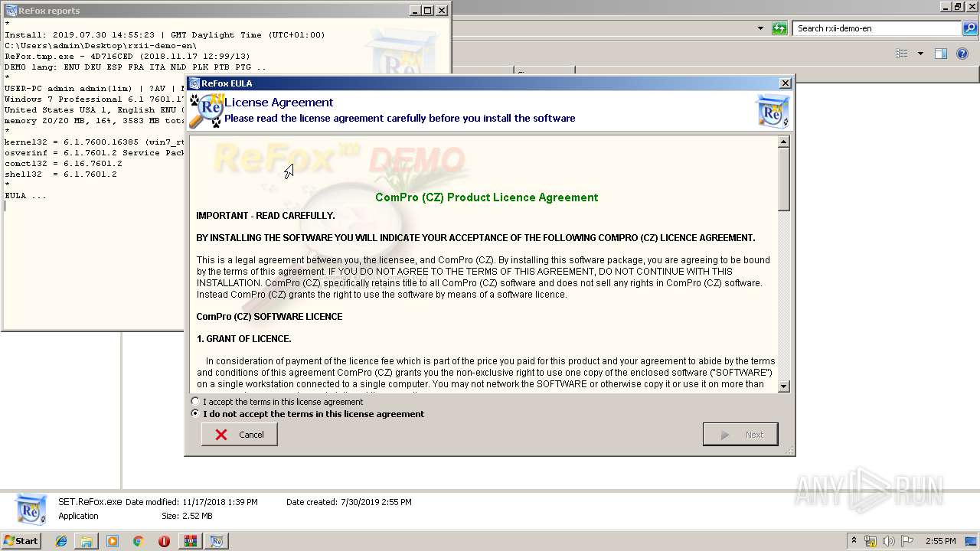The width and height of the screenshot is (980, 551).
Task: Click the 'DEMO lang' line in ReFox reports
Action: pyautogui.click(x=136, y=67)
